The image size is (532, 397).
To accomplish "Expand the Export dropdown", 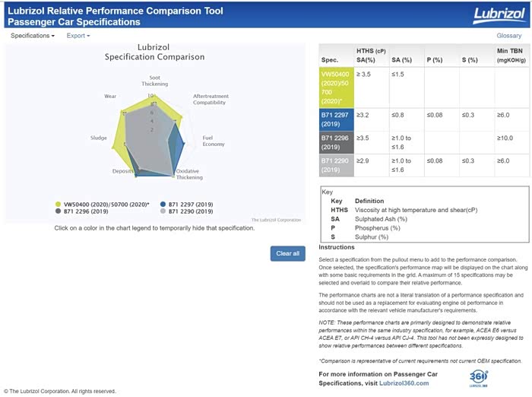I will coord(78,36).
